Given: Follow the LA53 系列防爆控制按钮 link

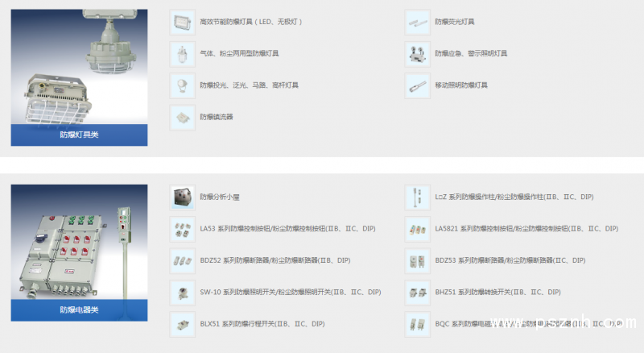Looking at the screenshot, I should point(287,229).
